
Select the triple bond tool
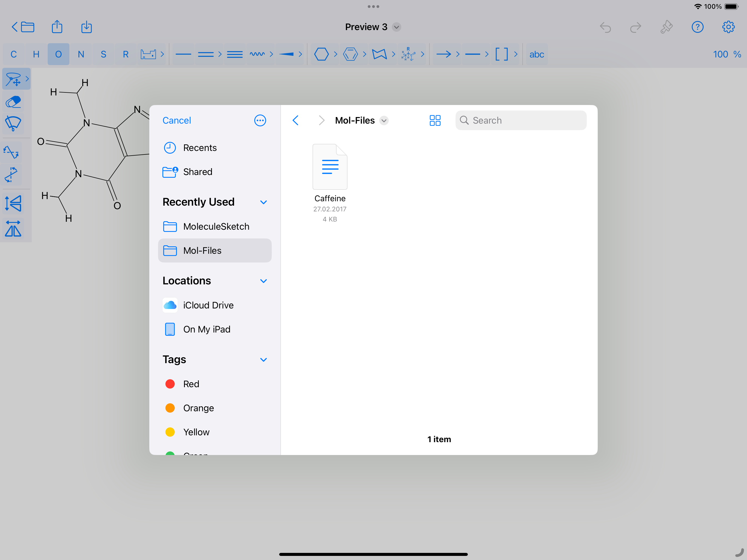(x=235, y=54)
